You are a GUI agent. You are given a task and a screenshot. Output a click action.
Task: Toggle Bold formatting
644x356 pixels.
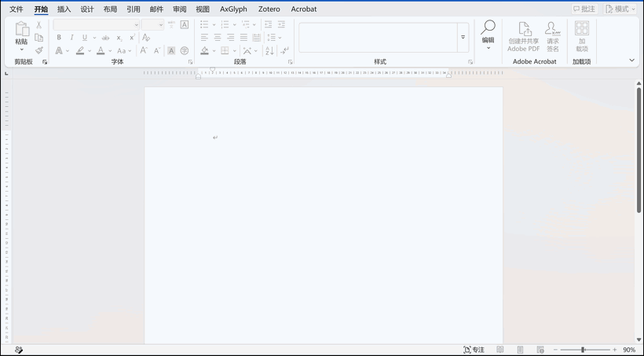[x=59, y=38]
